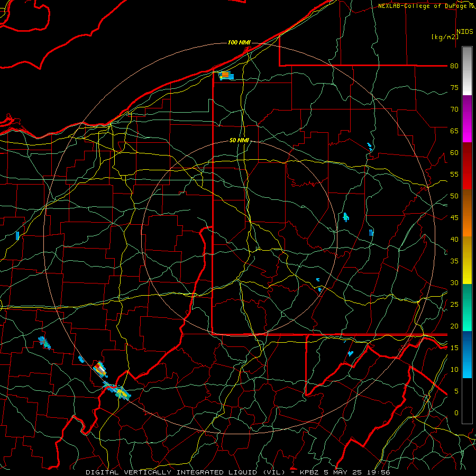
Task: Click the 20 value on the legend
Action: [x=454, y=326]
